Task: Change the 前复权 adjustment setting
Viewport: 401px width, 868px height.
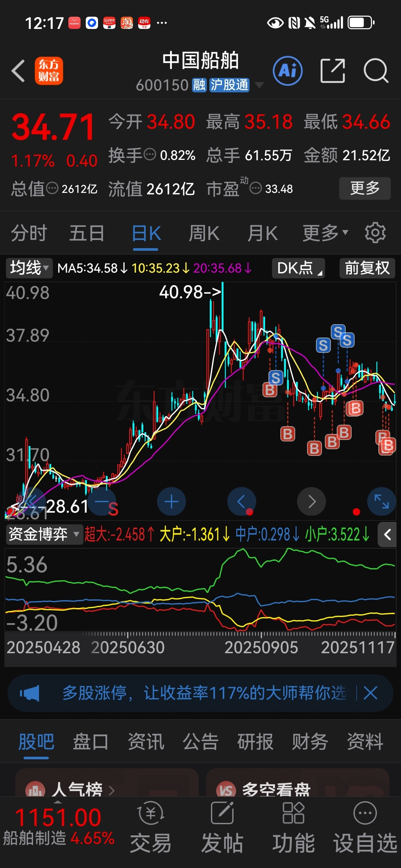Action: point(367,268)
